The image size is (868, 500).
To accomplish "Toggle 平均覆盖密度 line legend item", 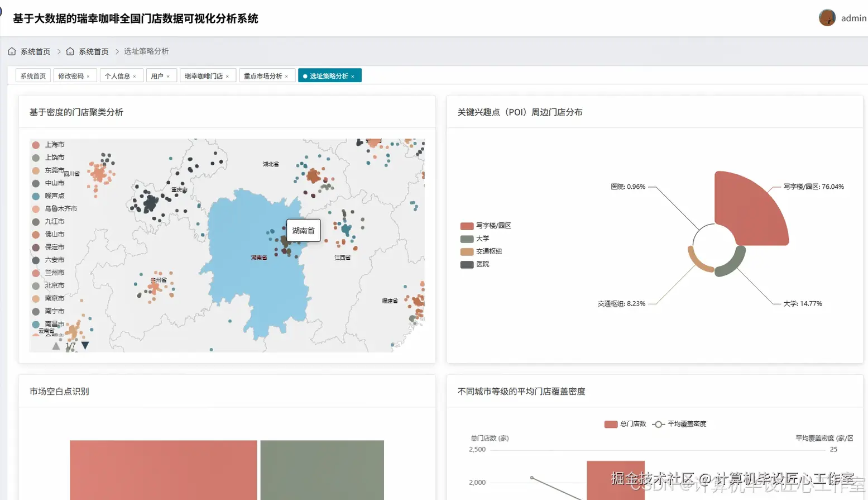I will 679,424.
